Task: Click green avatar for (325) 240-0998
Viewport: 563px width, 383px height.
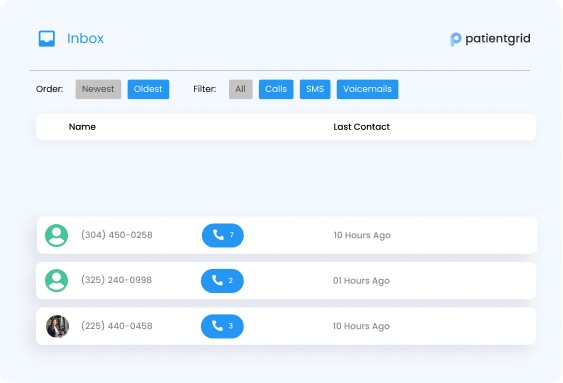Action: (x=56, y=280)
